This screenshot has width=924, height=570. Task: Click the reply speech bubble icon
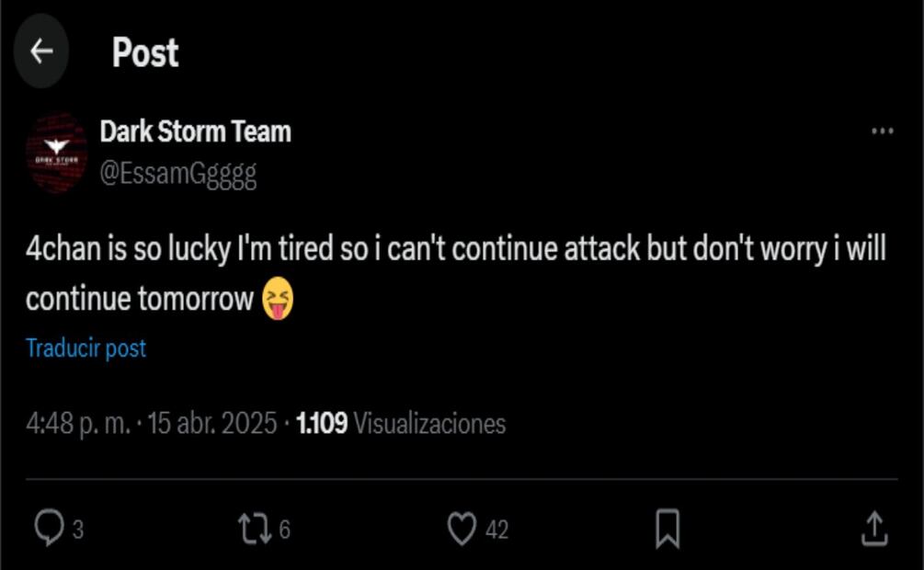click(x=48, y=529)
